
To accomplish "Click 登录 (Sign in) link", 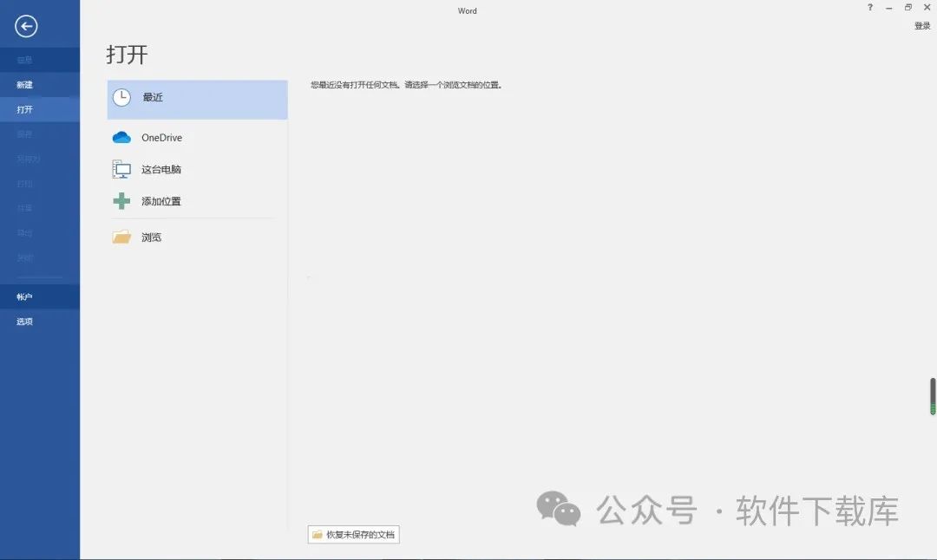I will click(x=922, y=26).
